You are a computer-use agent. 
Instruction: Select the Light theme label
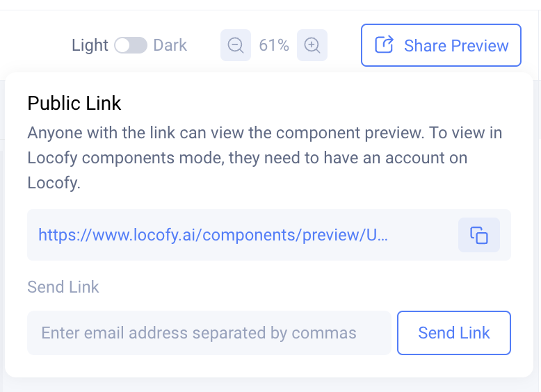(90, 46)
